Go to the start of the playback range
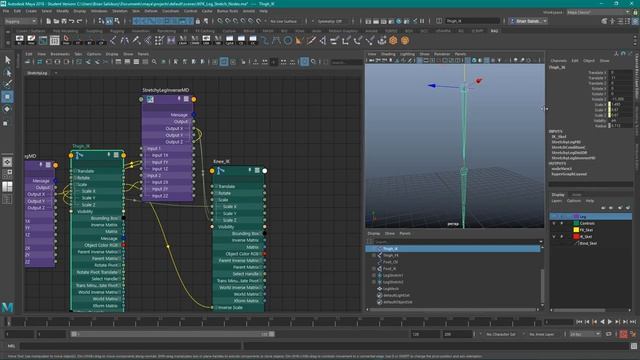 579,322
